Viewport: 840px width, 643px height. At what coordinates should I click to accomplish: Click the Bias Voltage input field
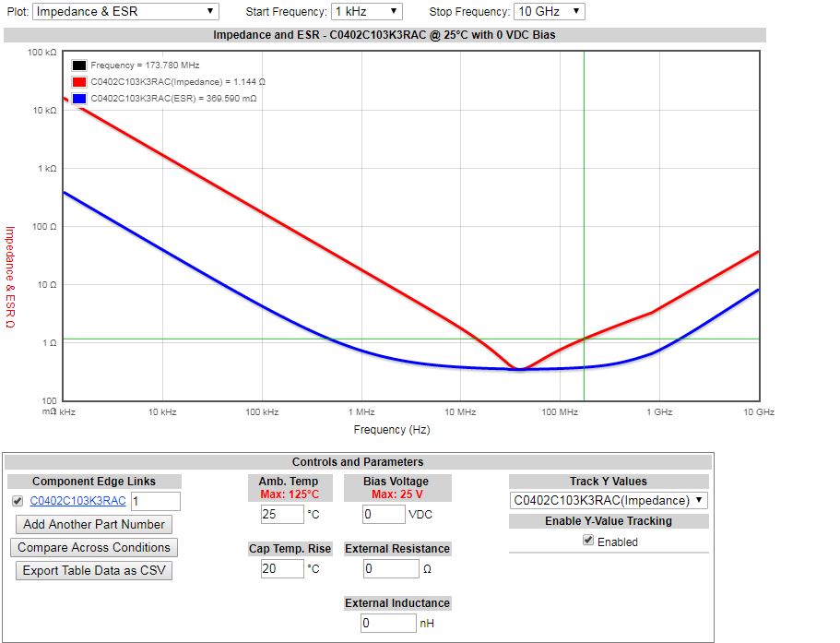(384, 514)
